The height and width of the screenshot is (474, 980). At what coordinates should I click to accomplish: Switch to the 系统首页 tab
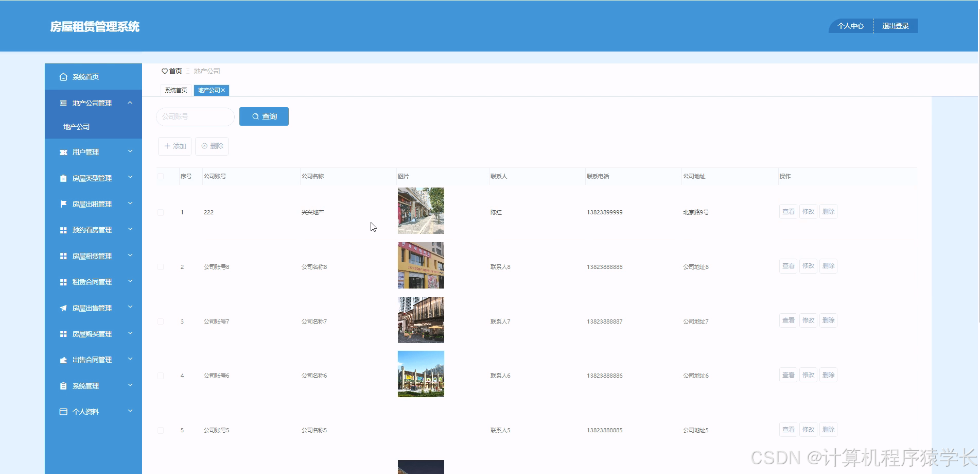point(176,90)
